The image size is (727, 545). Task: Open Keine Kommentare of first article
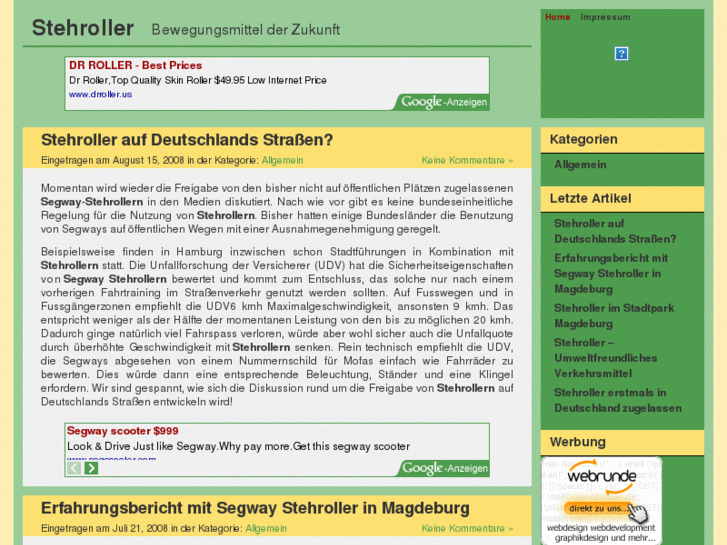coord(467,160)
